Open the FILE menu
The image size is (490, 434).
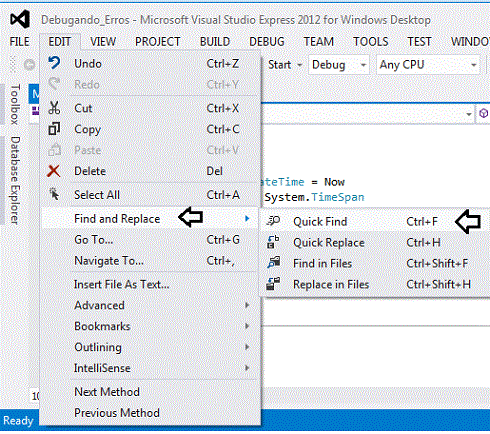pos(19,42)
